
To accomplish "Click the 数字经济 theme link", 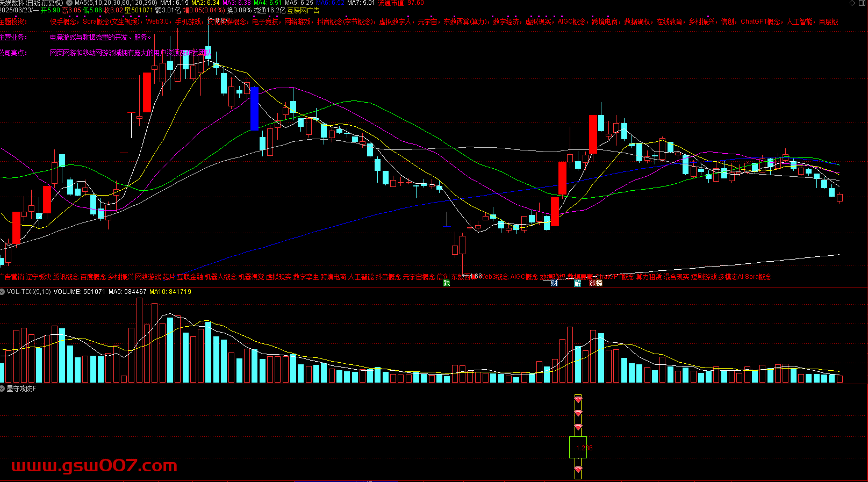I will pyautogui.click(x=506, y=22).
